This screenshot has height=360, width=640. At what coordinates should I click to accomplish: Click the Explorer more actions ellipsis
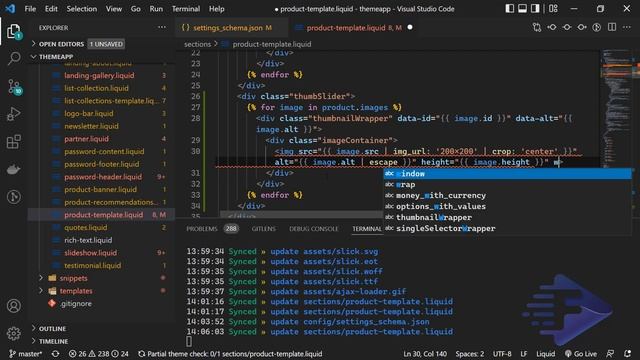click(162, 27)
